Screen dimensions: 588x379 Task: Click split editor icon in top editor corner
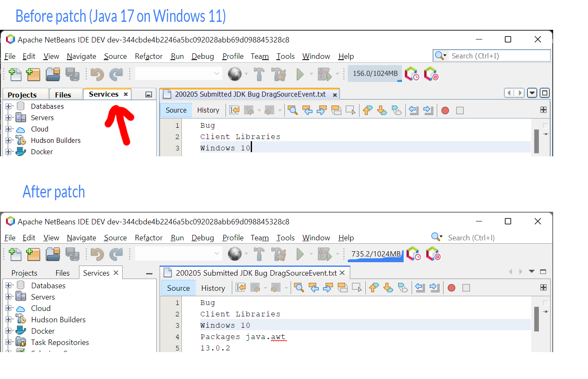click(543, 110)
